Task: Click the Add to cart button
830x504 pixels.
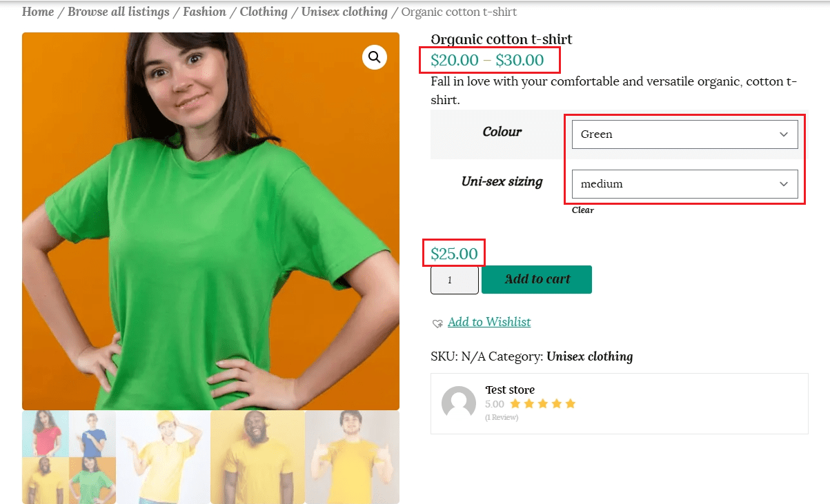Action: [536, 279]
